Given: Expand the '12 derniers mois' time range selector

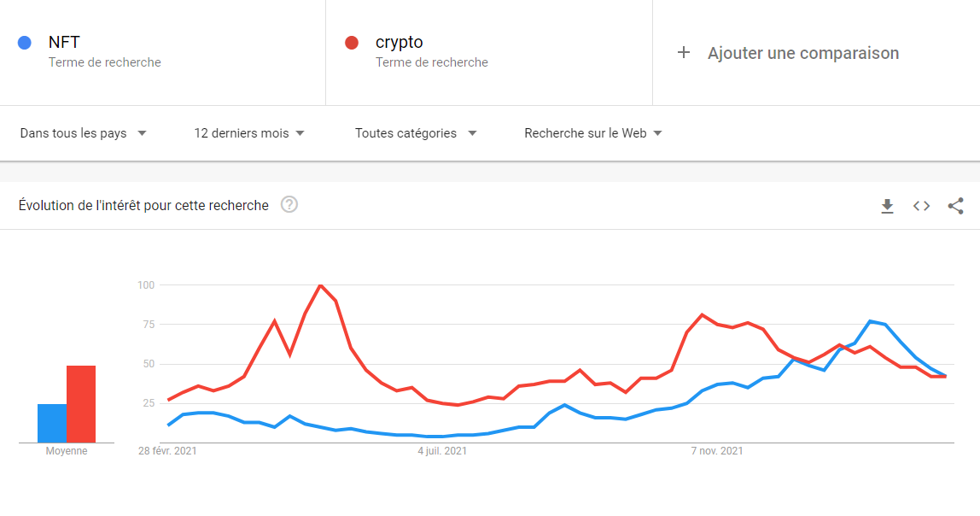Looking at the screenshot, I should (x=247, y=133).
